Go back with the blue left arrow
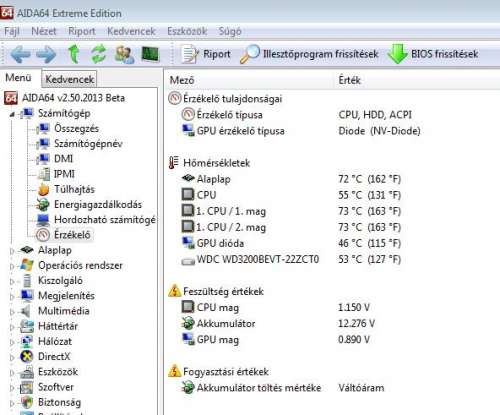 coord(20,54)
